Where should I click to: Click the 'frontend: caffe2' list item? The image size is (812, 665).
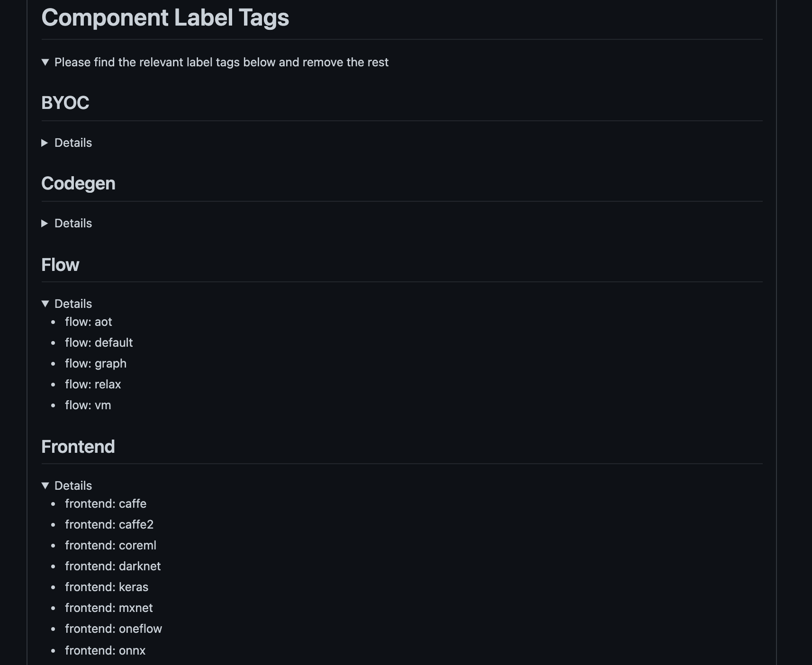click(109, 525)
